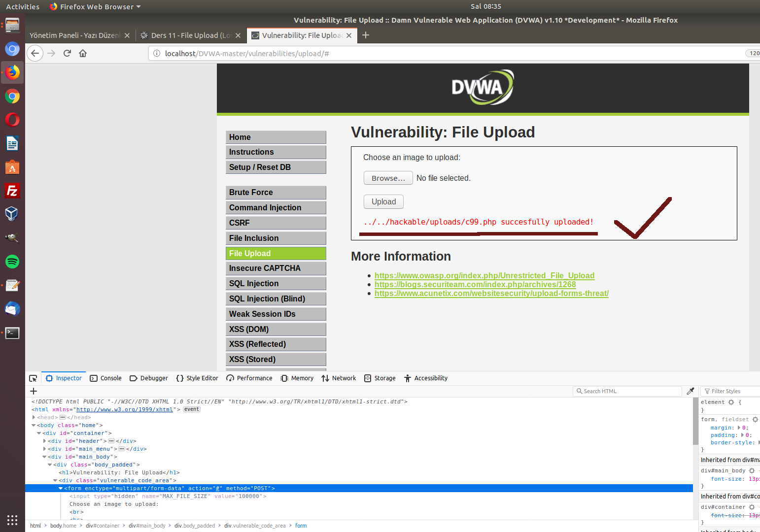Image resolution: width=760 pixels, height=532 pixels.
Task: Expand the head node in HTML tree
Action: click(34, 417)
